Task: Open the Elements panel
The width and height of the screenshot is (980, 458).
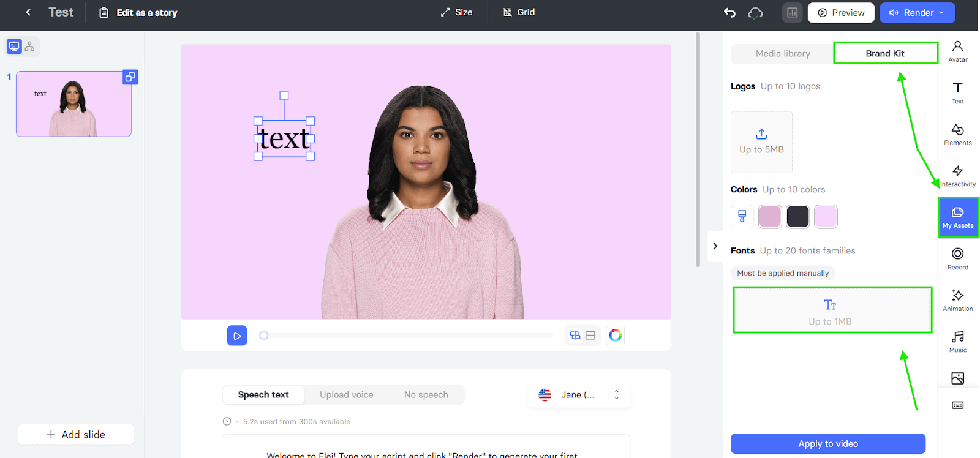Action: 958,135
